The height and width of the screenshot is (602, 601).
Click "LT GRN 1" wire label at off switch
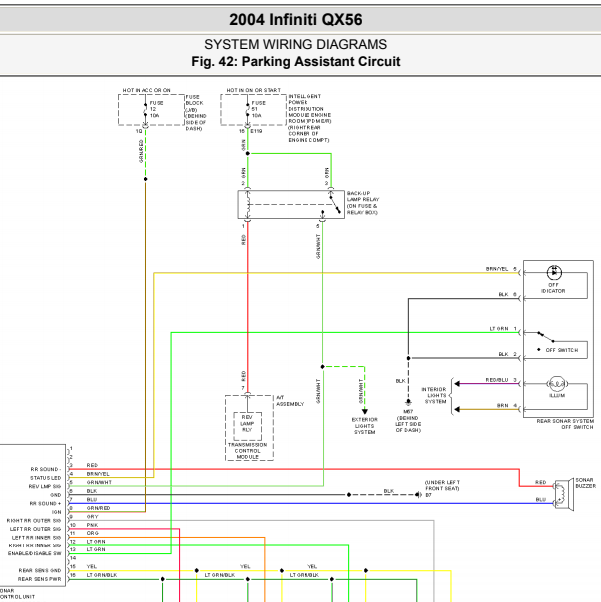503,329
